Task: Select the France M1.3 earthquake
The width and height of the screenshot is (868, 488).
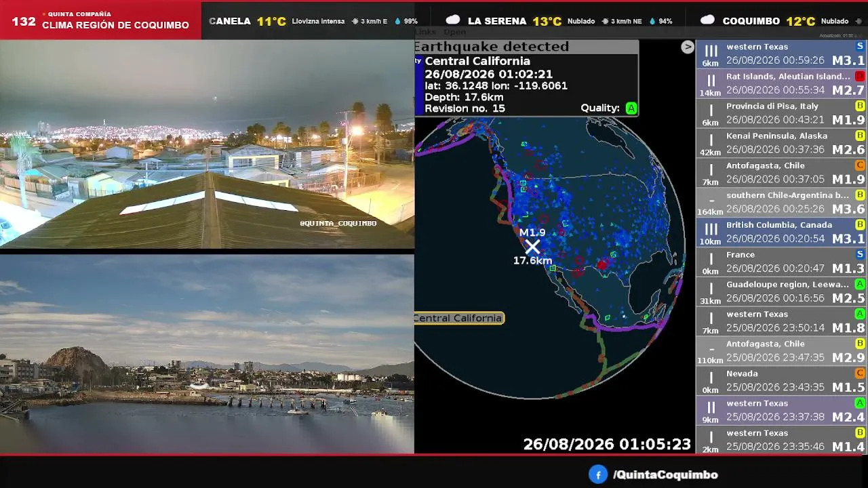Action: tap(781, 262)
